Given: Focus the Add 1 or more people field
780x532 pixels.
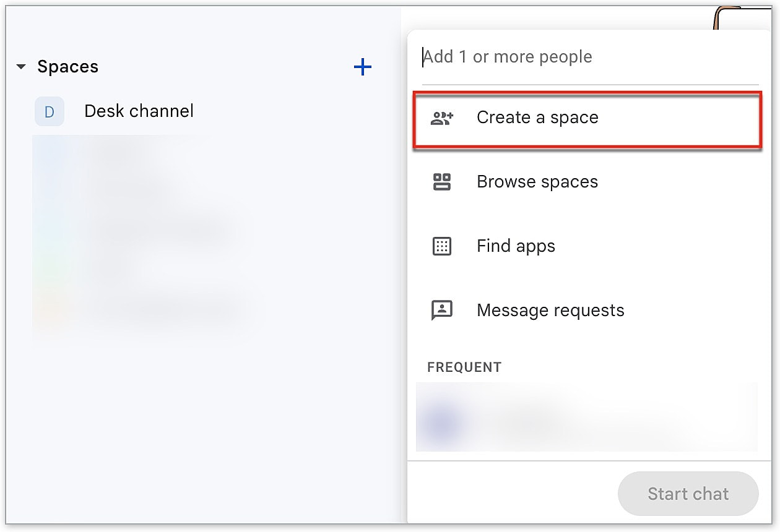Looking at the screenshot, I should [590, 57].
